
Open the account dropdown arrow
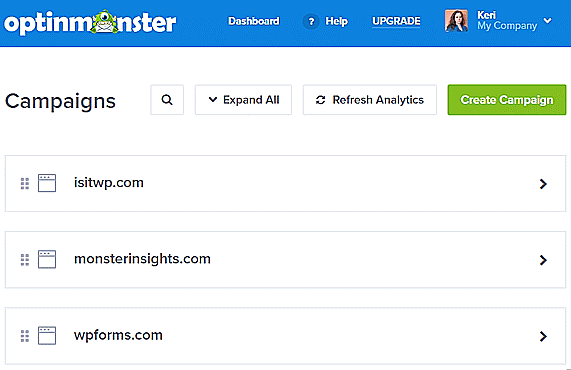point(547,21)
